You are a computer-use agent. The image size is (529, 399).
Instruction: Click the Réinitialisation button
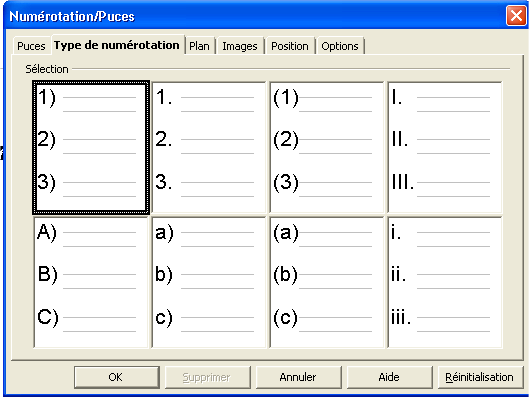coord(480,377)
